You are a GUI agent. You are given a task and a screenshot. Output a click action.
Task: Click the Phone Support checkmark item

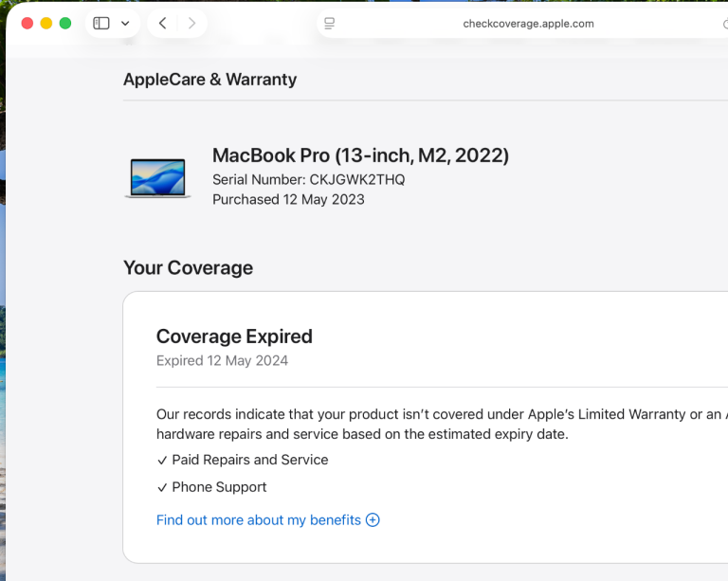211,487
